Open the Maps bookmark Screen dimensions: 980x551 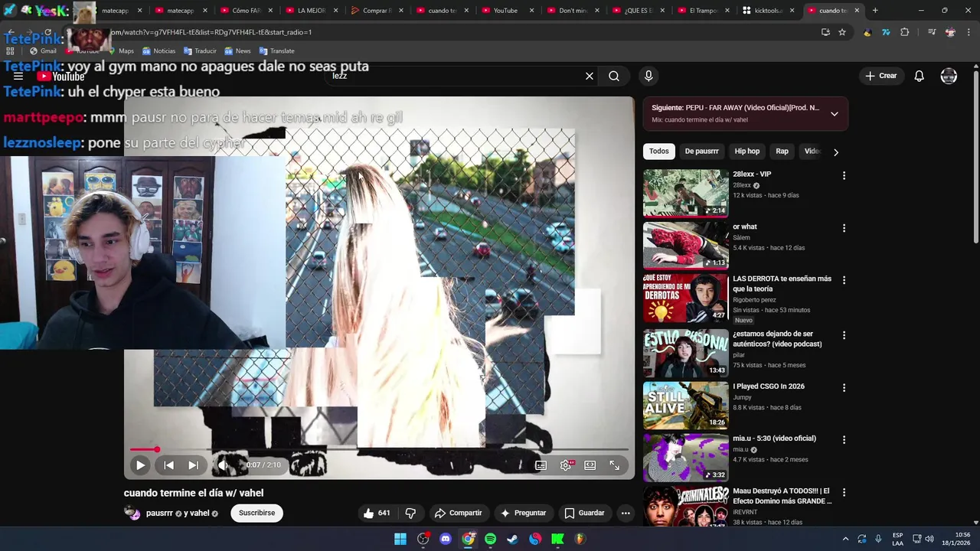(120, 51)
